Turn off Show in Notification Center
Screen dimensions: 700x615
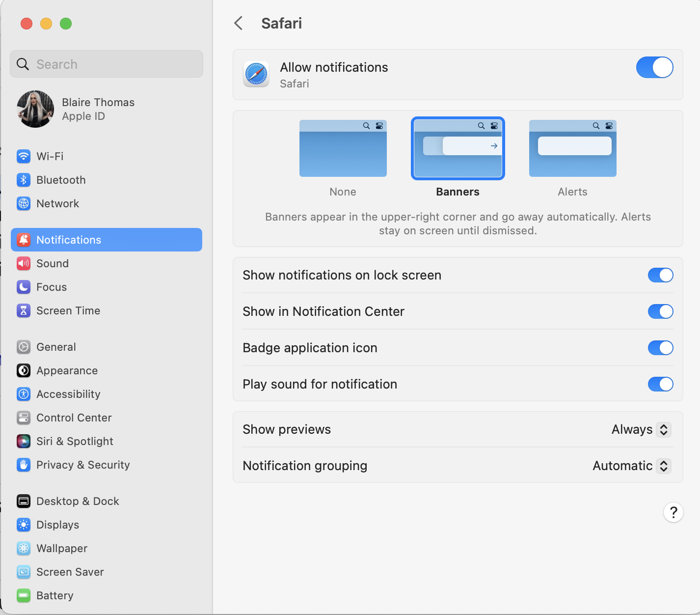(661, 311)
